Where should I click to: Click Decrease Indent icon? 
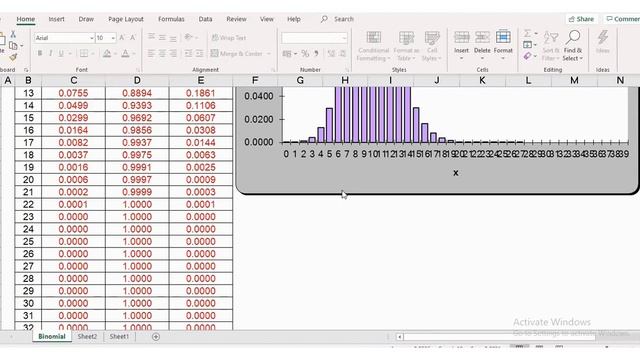coord(189,53)
